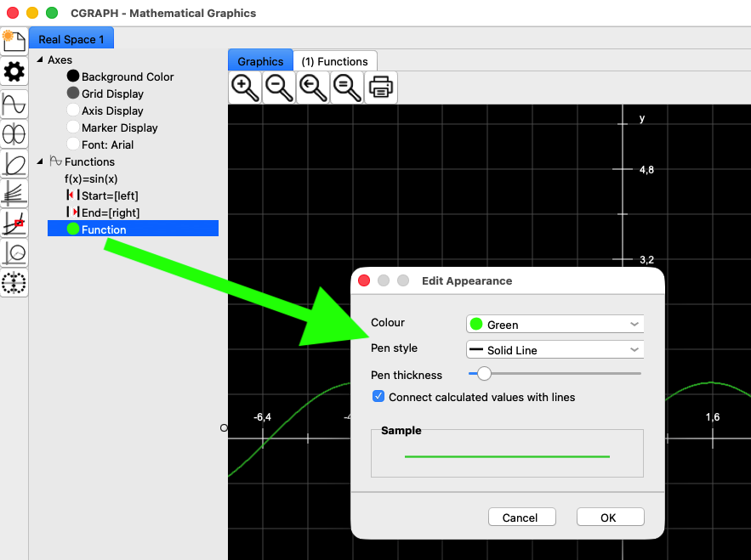Print the graph with the printer icon
Viewport: 751px width, 560px height.
[x=381, y=87]
